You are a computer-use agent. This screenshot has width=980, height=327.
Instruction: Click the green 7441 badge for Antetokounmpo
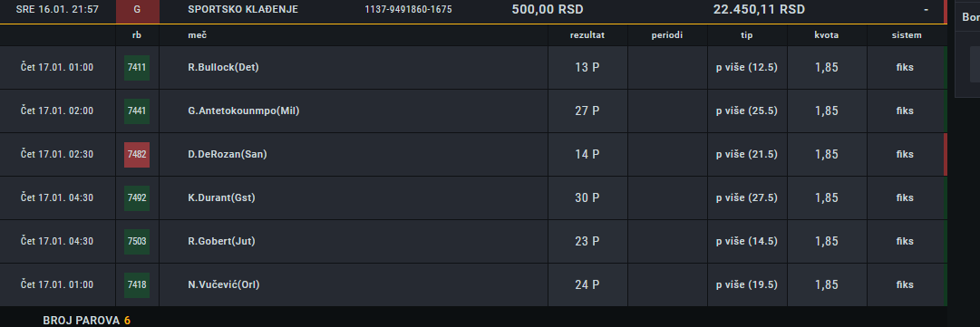[136, 111]
